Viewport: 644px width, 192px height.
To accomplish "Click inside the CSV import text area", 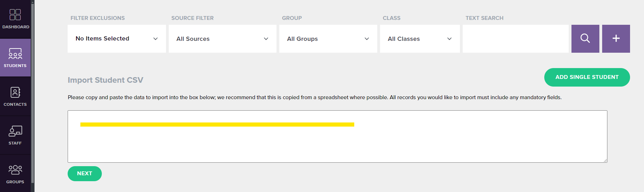I will coord(337,136).
